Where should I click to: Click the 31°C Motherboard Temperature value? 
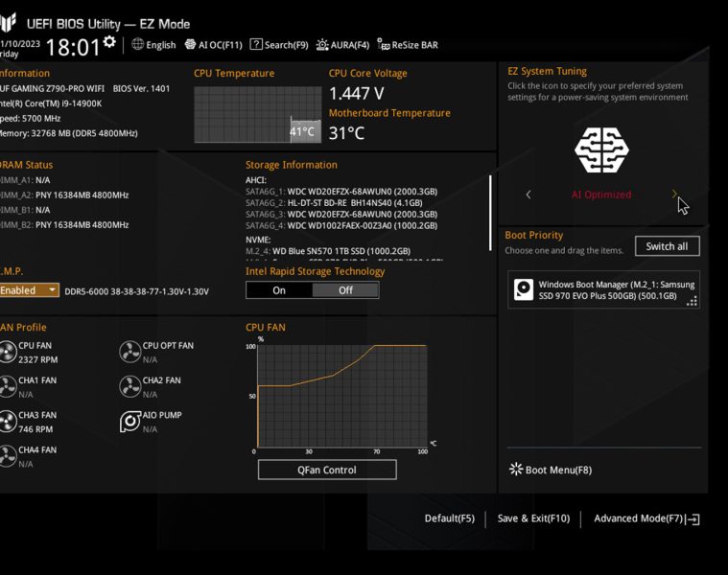[x=346, y=133]
